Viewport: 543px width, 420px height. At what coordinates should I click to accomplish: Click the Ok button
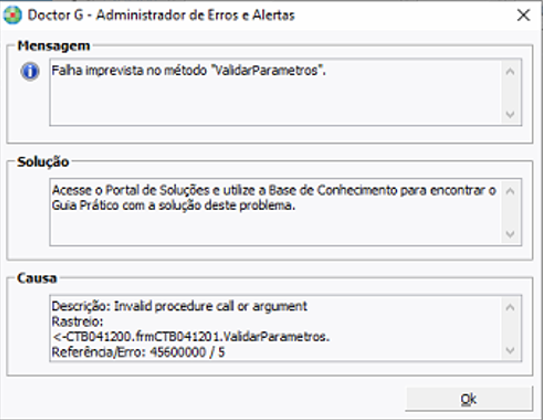tap(469, 399)
